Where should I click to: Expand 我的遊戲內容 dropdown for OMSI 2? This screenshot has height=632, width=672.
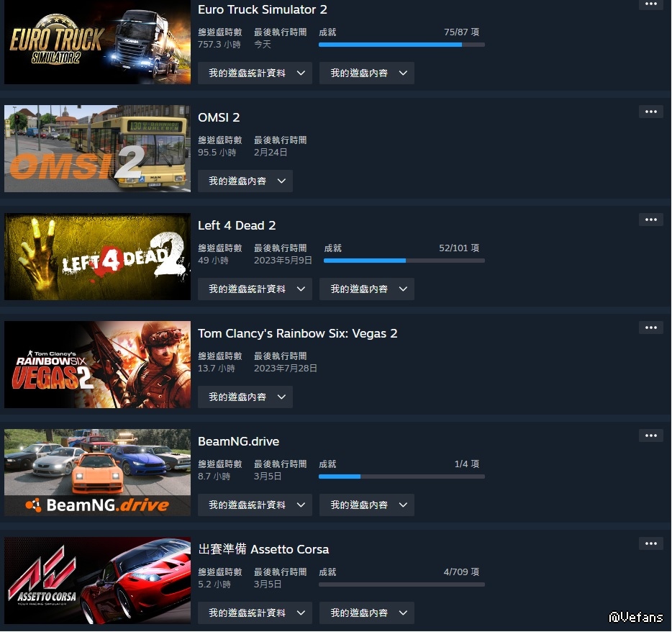pyautogui.click(x=245, y=181)
